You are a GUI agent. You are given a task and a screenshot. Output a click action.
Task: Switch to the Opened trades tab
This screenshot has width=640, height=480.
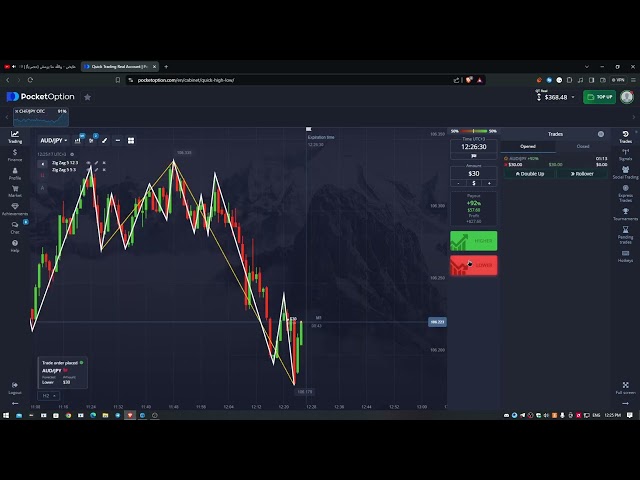[528, 146]
